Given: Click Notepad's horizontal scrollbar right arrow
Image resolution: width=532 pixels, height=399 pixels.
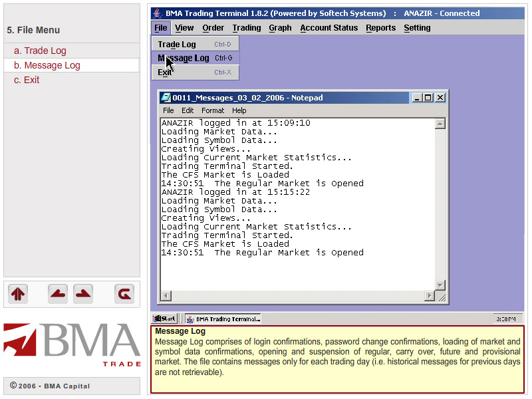Looking at the screenshot, I should click(430, 295).
